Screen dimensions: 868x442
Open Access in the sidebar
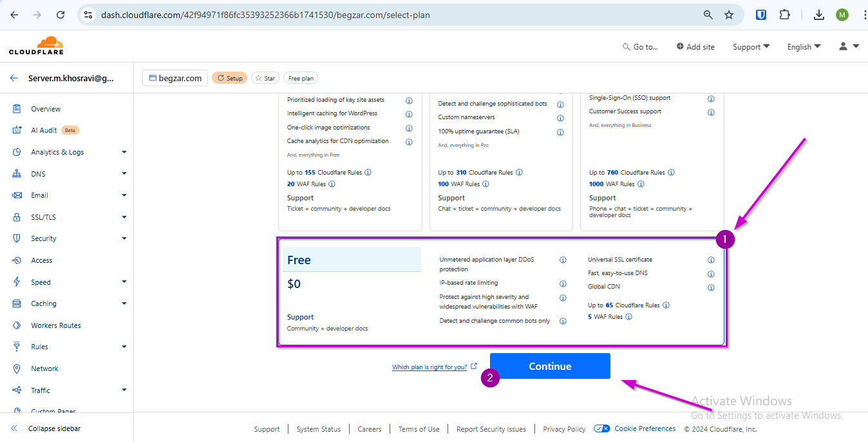[x=41, y=260]
